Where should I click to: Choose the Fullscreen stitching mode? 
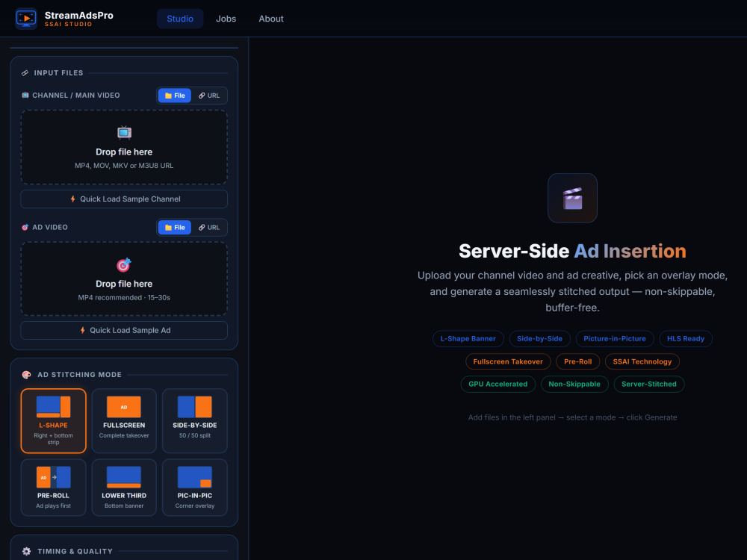pyautogui.click(x=124, y=421)
